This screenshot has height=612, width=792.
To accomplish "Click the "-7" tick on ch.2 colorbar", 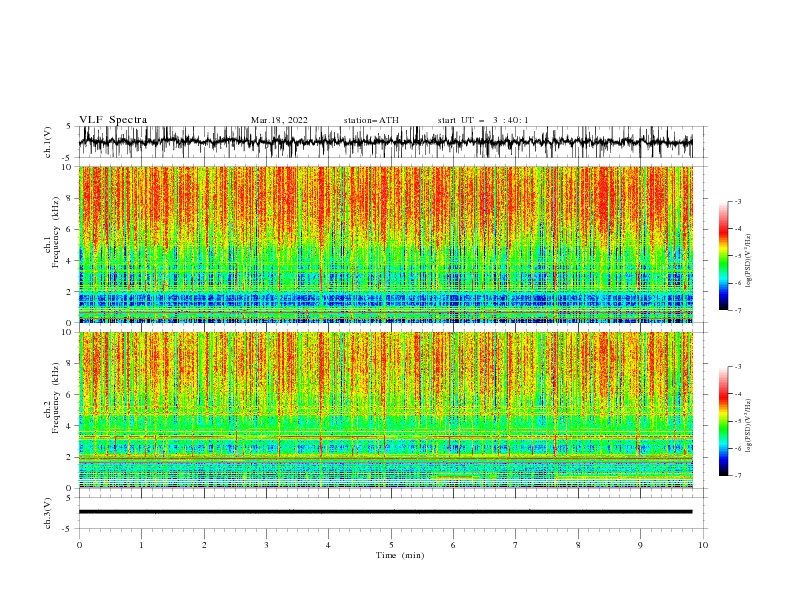I will coord(738,476).
